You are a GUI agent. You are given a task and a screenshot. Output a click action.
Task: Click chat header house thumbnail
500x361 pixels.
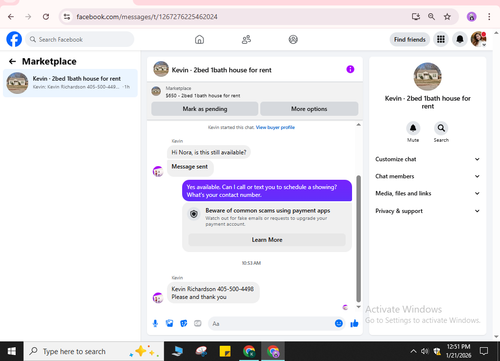161,69
